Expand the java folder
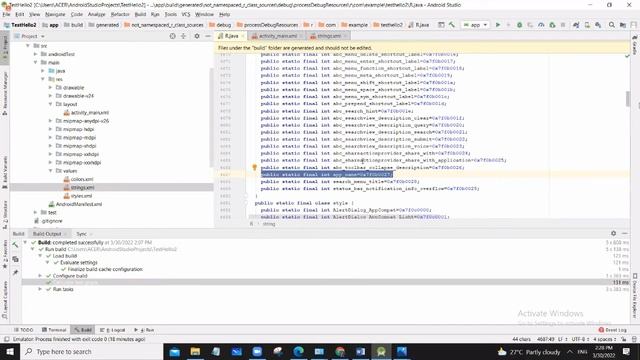The height and width of the screenshot is (360, 640). click(43, 71)
